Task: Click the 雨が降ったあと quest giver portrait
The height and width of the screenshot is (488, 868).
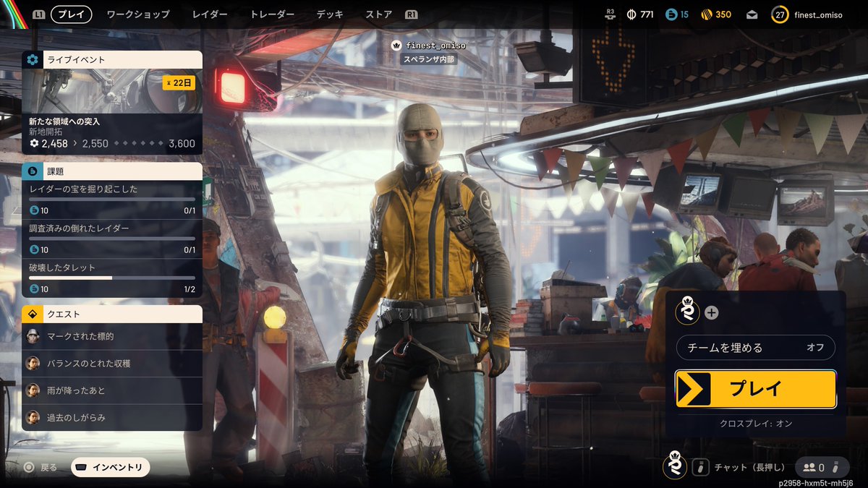Action: tap(33, 390)
